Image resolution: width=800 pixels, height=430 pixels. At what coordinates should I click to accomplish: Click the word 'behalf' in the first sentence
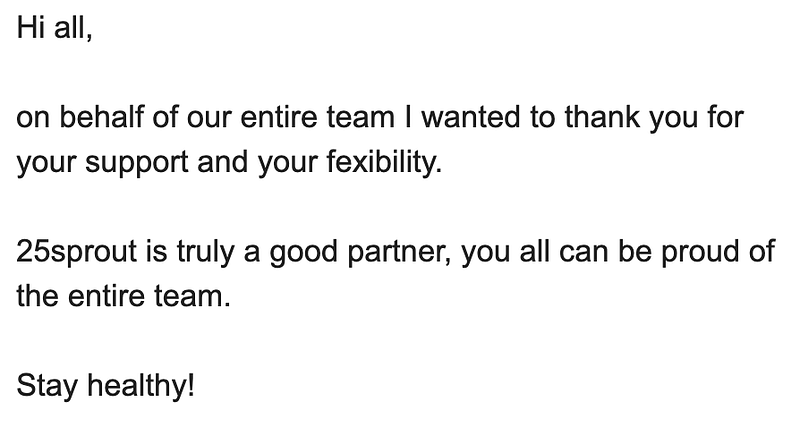pos(102,117)
